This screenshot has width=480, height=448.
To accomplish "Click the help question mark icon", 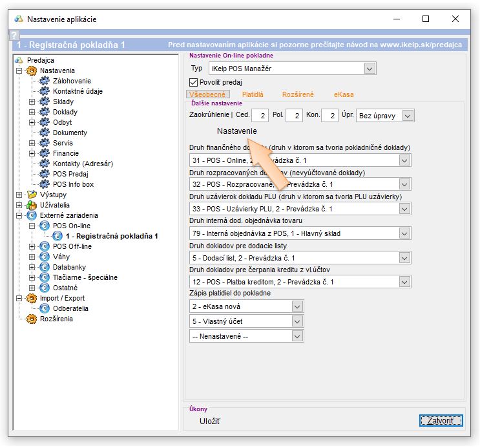I will pyautogui.click(x=14, y=34).
